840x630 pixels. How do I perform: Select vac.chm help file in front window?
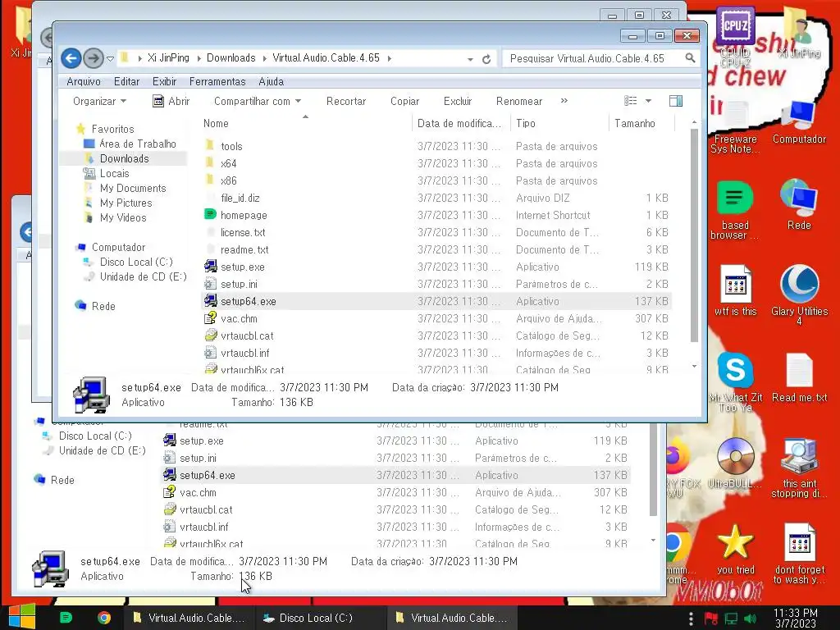click(x=239, y=319)
